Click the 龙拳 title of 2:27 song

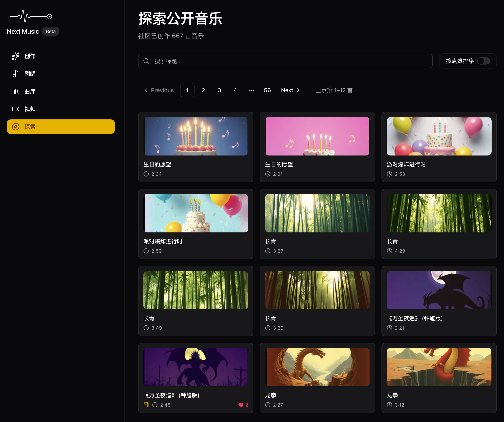click(270, 395)
